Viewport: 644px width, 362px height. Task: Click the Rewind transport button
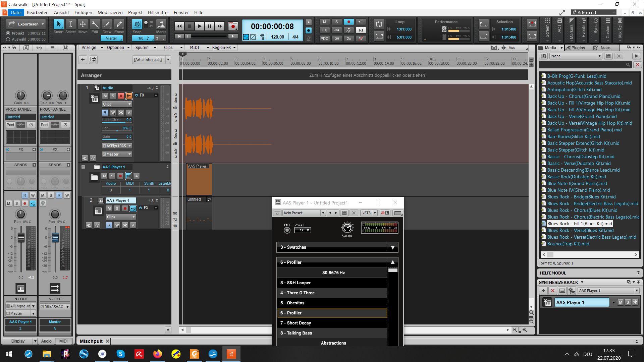coord(179,26)
